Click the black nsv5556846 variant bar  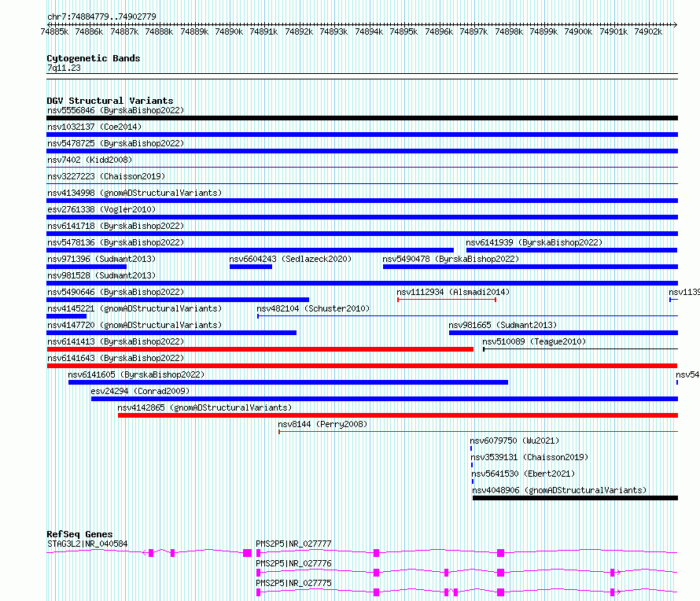pyautogui.click(x=362, y=118)
